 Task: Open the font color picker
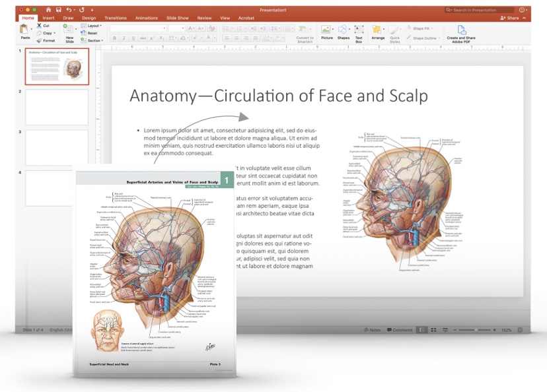point(209,38)
